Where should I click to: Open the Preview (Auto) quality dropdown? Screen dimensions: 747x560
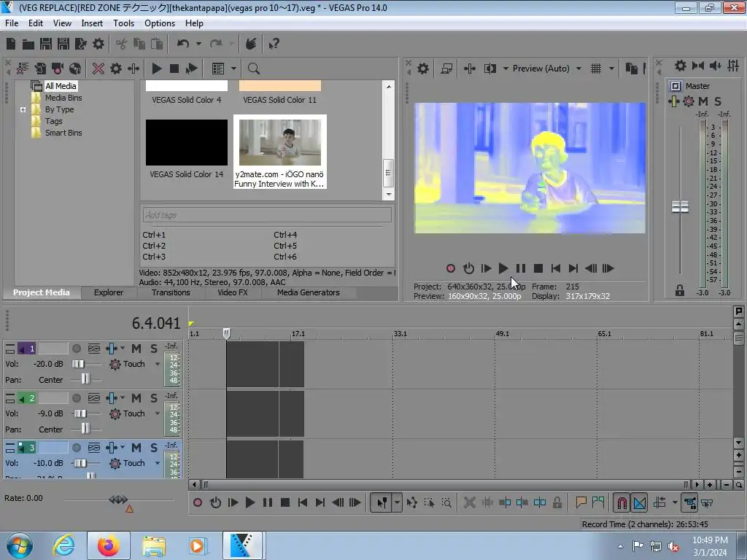(578, 69)
